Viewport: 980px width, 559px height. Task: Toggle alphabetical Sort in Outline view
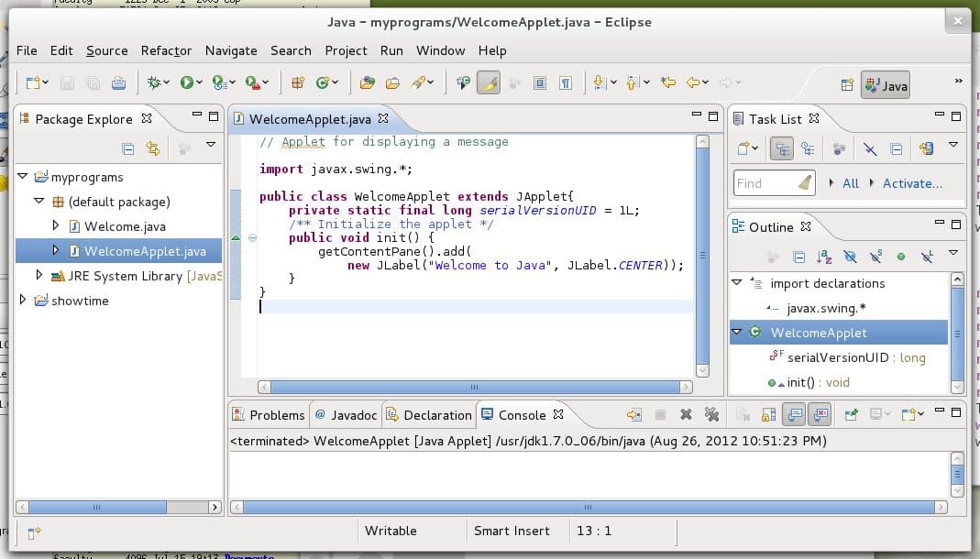(823, 258)
